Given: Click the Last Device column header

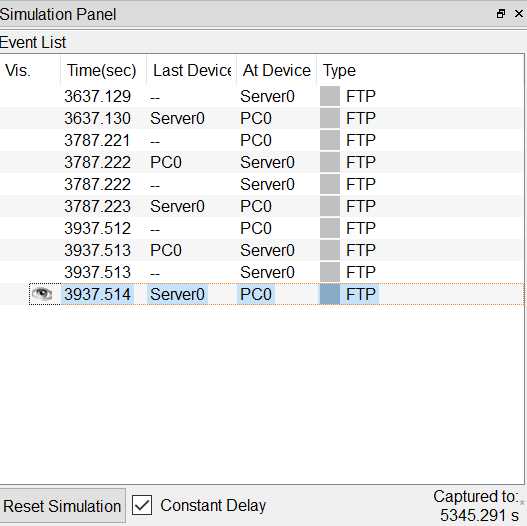Looking at the screenshot, I should [x=192, y=71].
